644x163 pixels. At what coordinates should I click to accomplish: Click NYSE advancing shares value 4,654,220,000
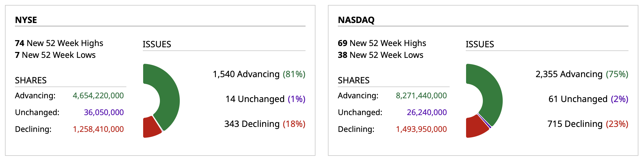point(98,95)
